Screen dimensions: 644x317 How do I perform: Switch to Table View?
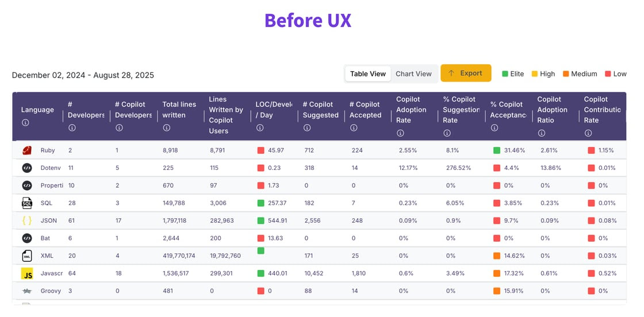click(x=368, y=74)
